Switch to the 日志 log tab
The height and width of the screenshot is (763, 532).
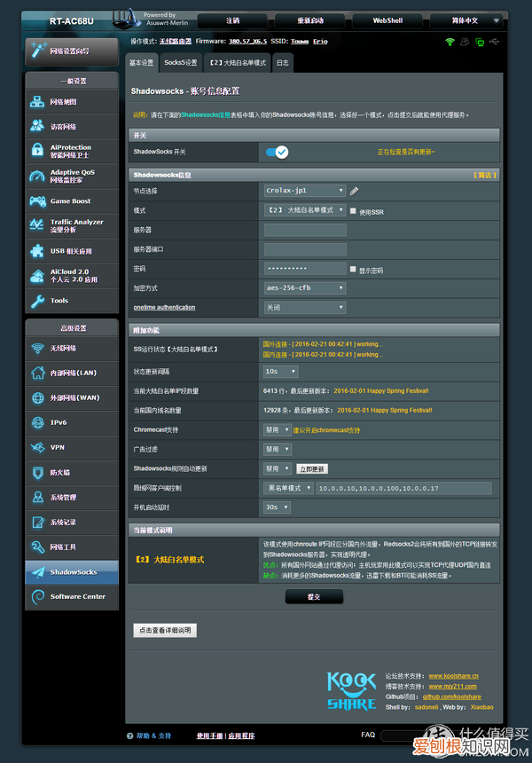pos(282,63)
